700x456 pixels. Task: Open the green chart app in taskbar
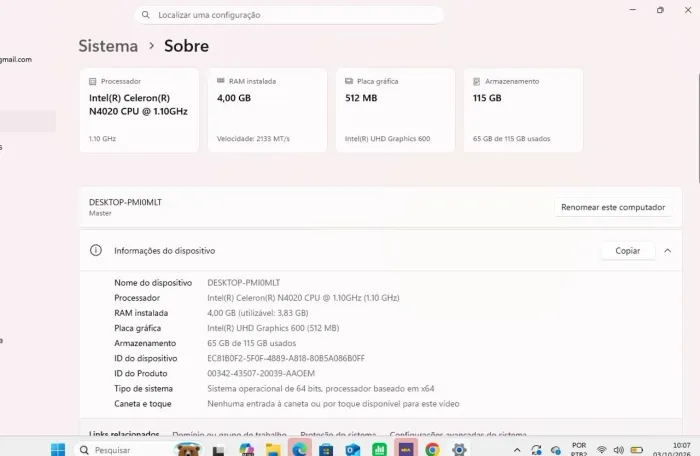pyautogui.click(x=379, y=449)
